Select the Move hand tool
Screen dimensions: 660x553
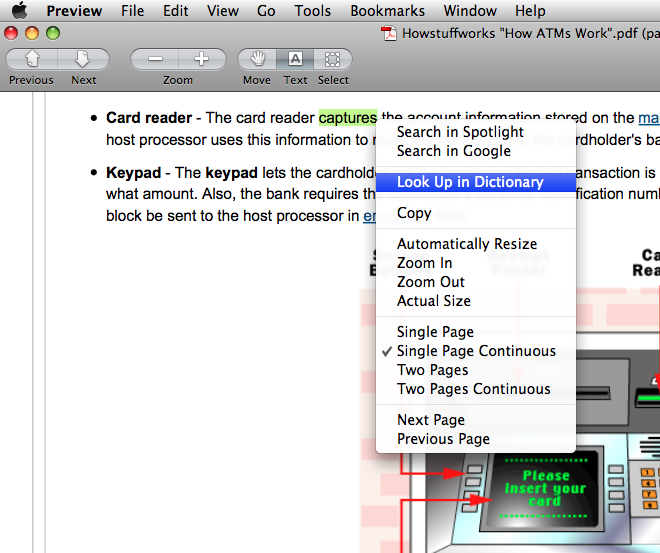(257, 59)
